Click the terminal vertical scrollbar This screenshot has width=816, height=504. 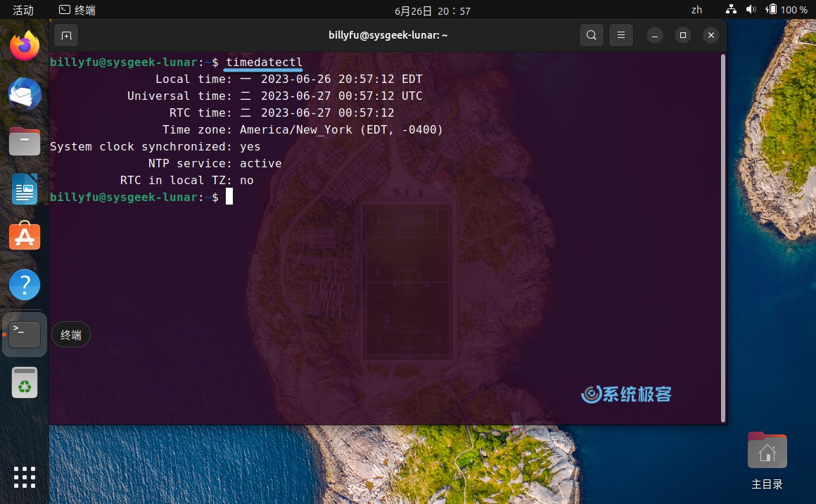point(723,238)
